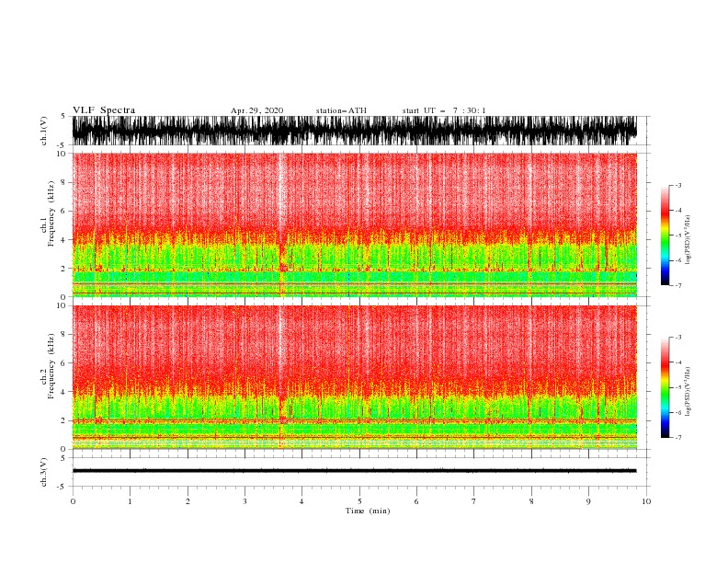Click the "0" tick on the Time axis
Image resolution: width=728 pixels, height=563 pixels.
coord(73,501)
